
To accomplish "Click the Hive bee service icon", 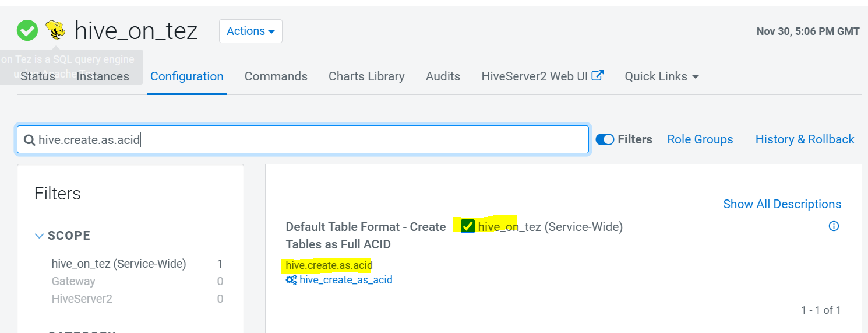I will click(x=55, y=30).
